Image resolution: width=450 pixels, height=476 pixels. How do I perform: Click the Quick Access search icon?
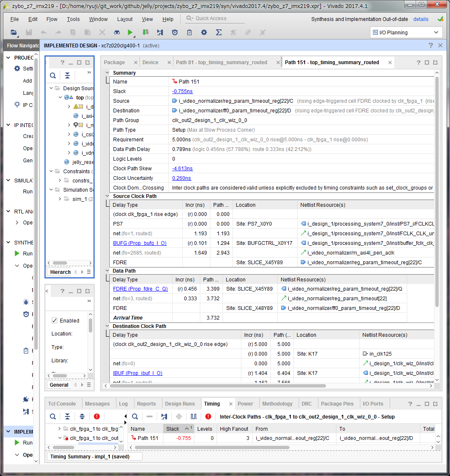pos(189,18)
